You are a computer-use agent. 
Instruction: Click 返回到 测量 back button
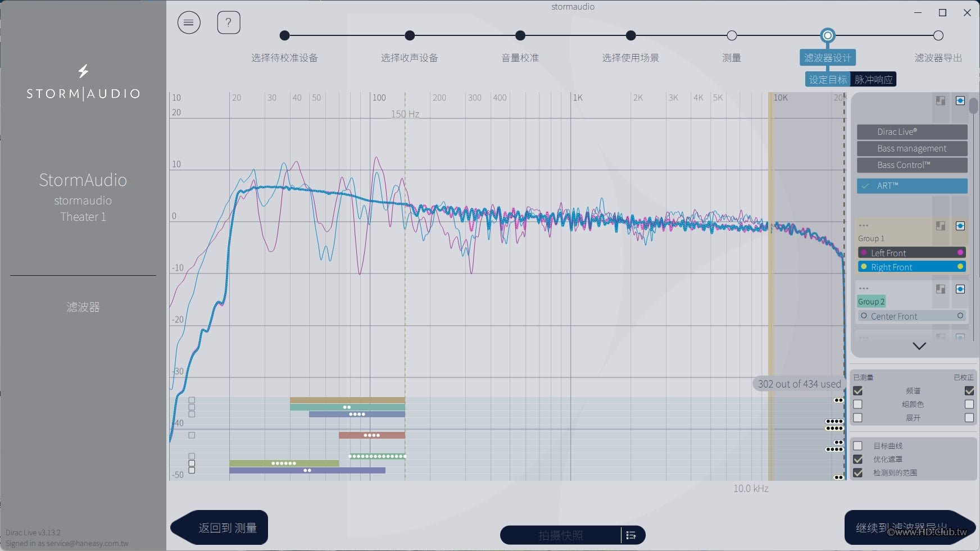[x=219, y=527]
